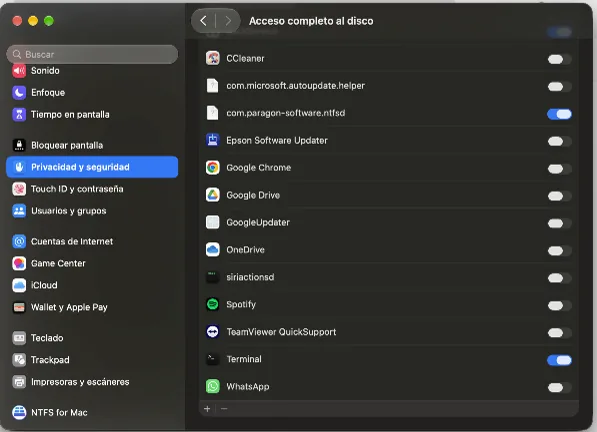Enable WhatsApp full disk access

coord(559,387)
